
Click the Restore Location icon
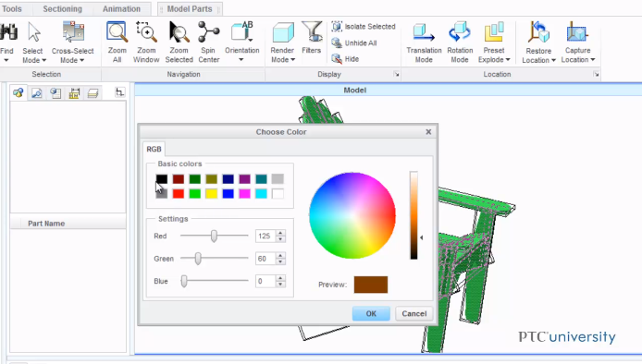click(x=538, y=32)
